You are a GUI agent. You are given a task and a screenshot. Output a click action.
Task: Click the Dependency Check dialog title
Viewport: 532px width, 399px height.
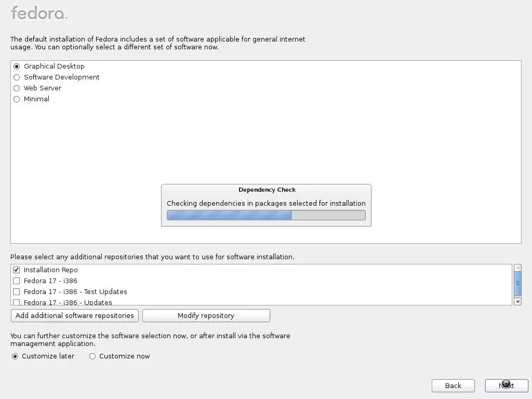(x=267, y=190)
